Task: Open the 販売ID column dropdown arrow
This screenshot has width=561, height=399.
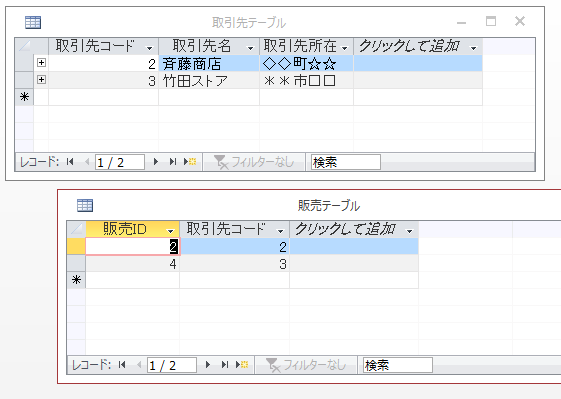Action: point(170,231)
